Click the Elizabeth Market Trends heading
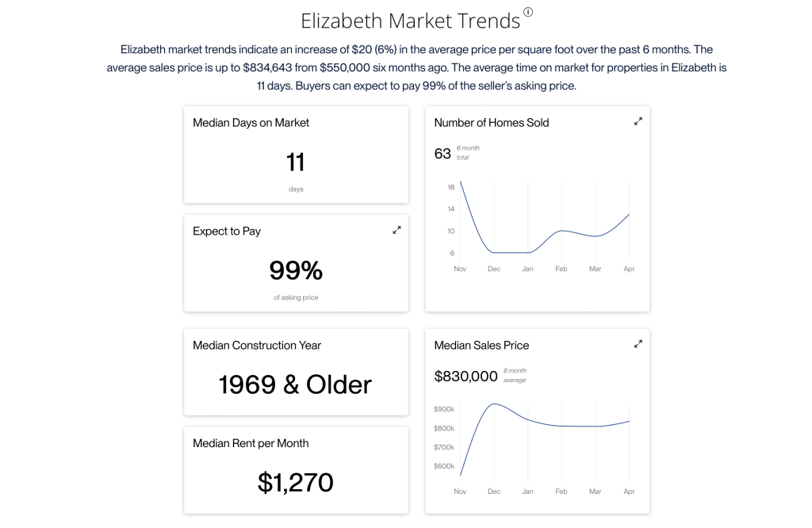This screenshot has height=528, width=812. pos(410,21)
